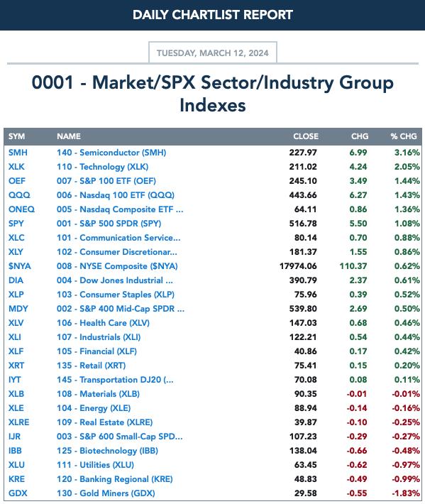
Task: Open 007 - S&P 100 ETF (OEF)
Action: [106, 180]
